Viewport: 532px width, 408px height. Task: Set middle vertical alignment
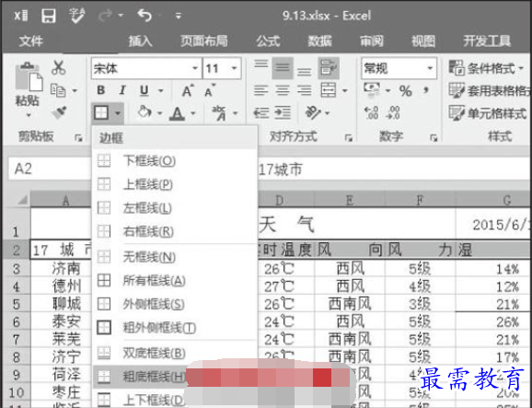[283, 68]
